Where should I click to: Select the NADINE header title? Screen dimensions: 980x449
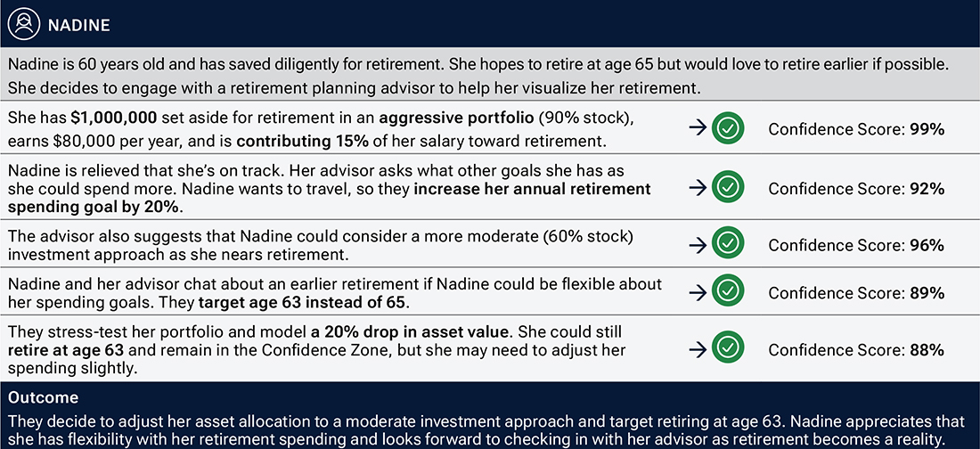click(79, 25)
